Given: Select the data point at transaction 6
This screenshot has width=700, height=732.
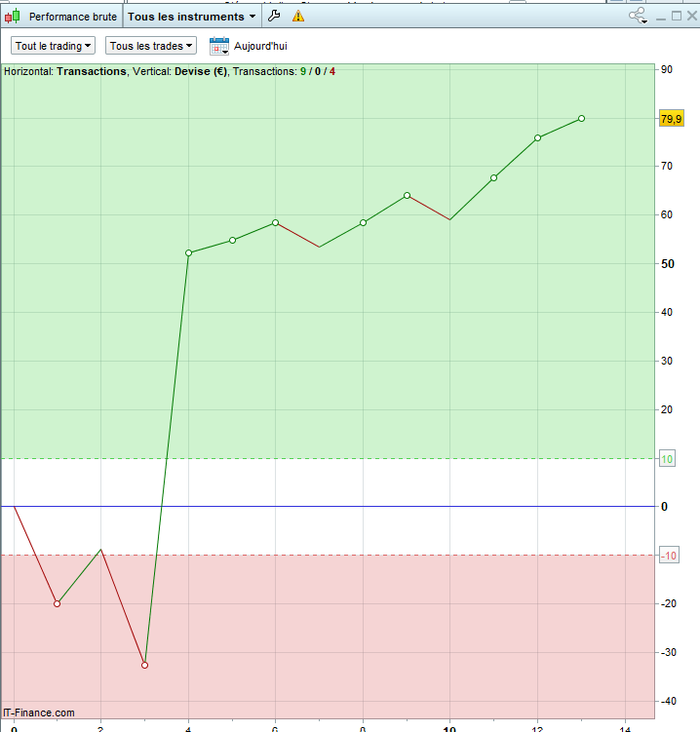Looking at the screenshot, I should [x=276, y=222].
